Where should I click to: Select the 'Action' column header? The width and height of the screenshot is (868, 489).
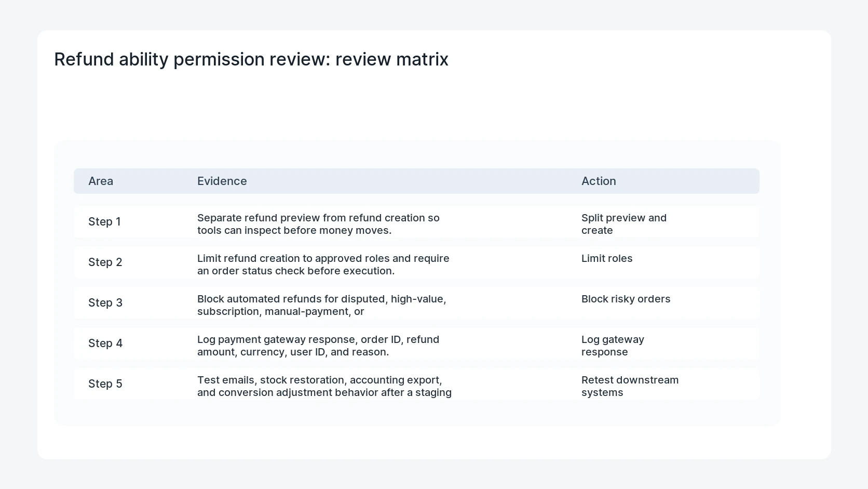[599, 181]
